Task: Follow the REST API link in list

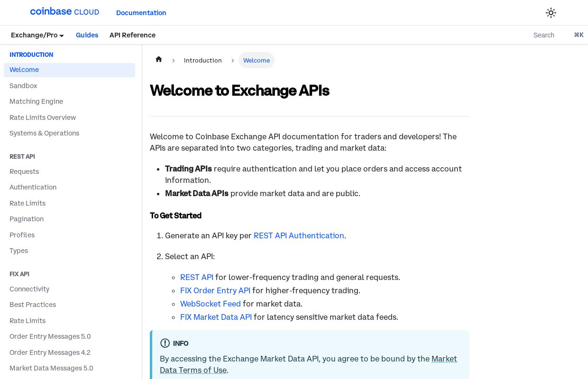Action: point(197,277)
